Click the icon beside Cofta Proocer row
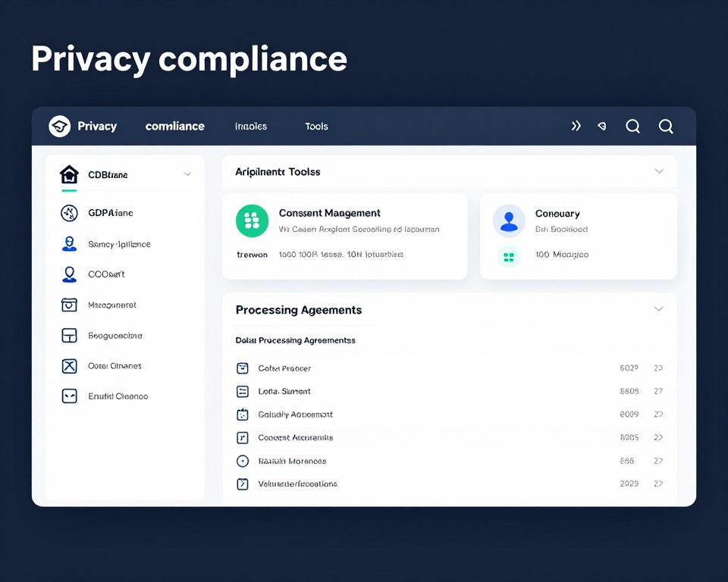Image resolution: width=728 pixels, height=582 pixels. coord(243,368)
